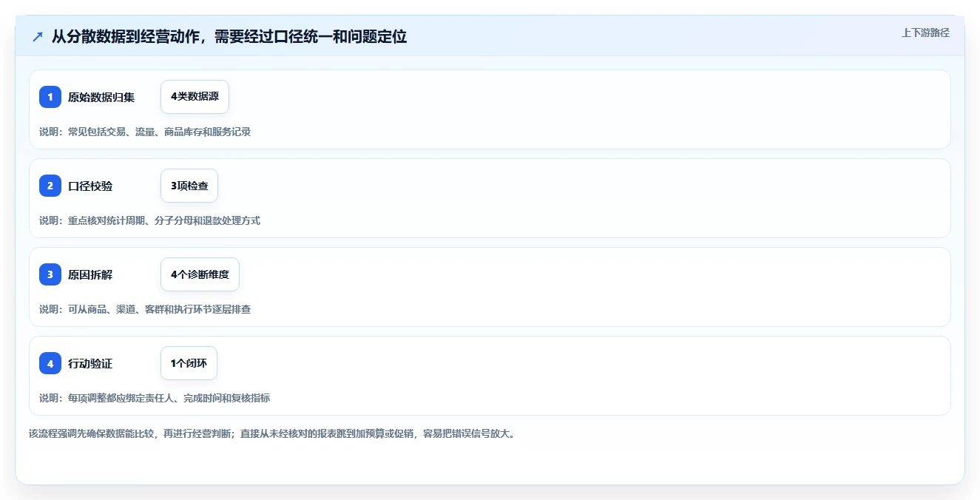Select the 4个诊断维度 chip
This screenshot has height=500, width=980.
200,274
